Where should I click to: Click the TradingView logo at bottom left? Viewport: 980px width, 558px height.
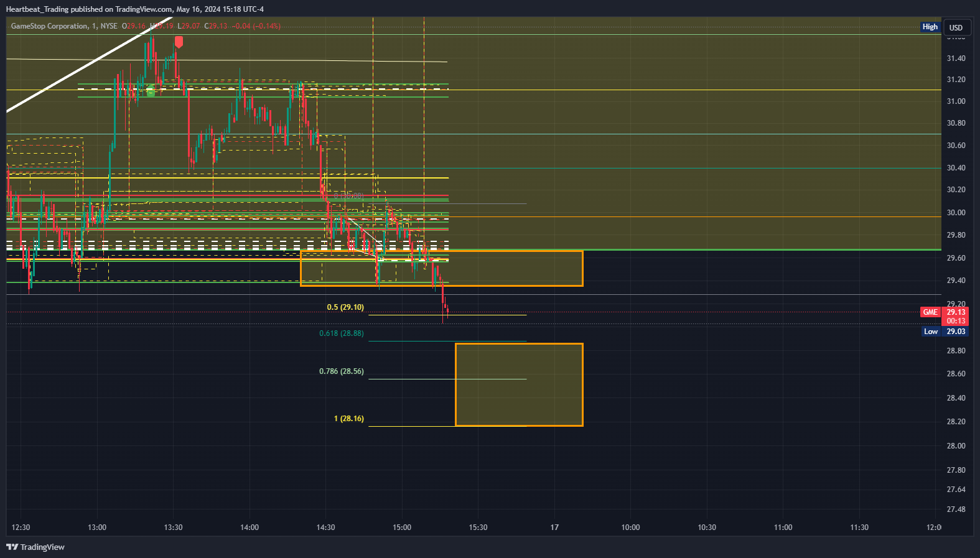coord(35,547)
